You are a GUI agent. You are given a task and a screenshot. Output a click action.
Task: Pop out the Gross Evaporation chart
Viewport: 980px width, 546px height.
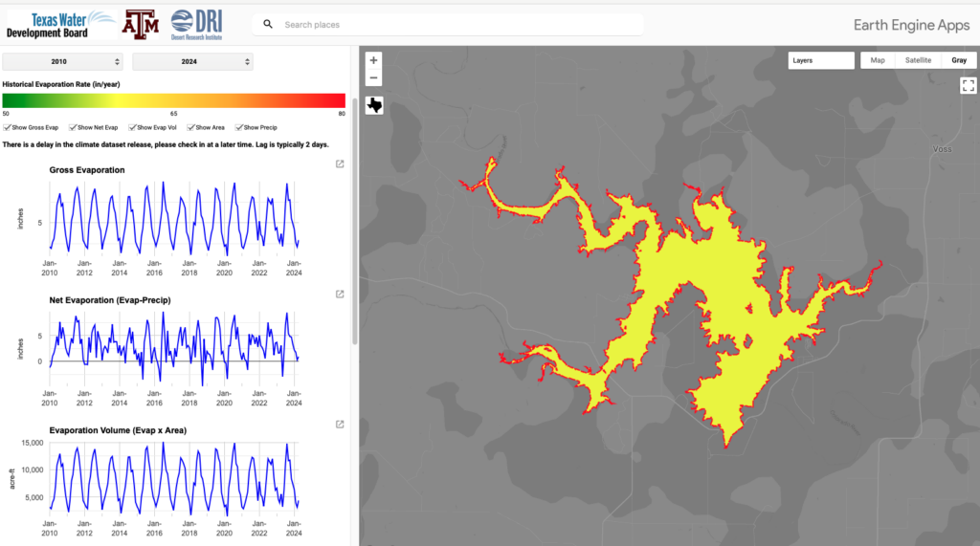(340, 164)
